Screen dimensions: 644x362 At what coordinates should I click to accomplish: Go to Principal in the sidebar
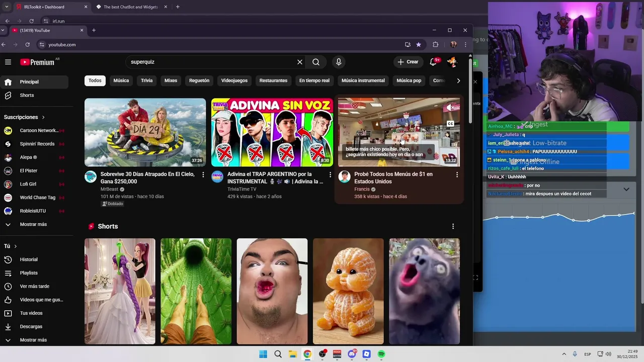[34, 82]
